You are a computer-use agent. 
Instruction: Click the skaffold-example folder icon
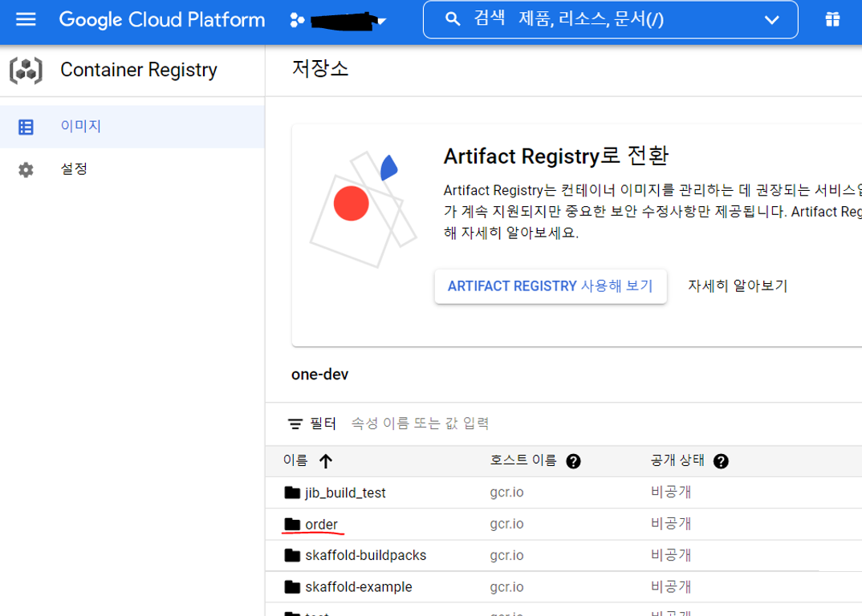point(292,587)
